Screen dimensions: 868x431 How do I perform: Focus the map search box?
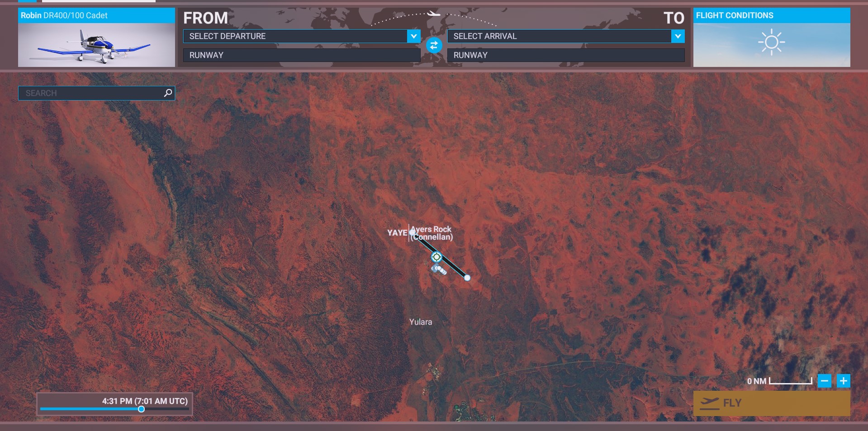point(96,93)
